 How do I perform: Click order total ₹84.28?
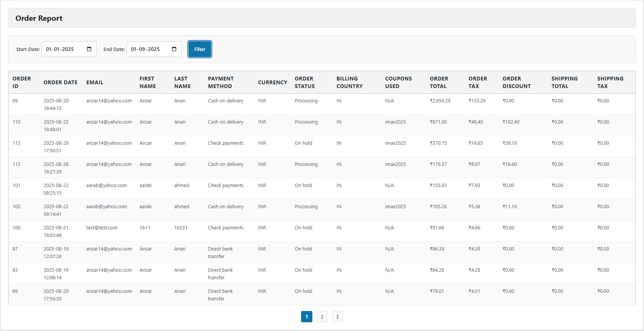[x=437, y=270]
